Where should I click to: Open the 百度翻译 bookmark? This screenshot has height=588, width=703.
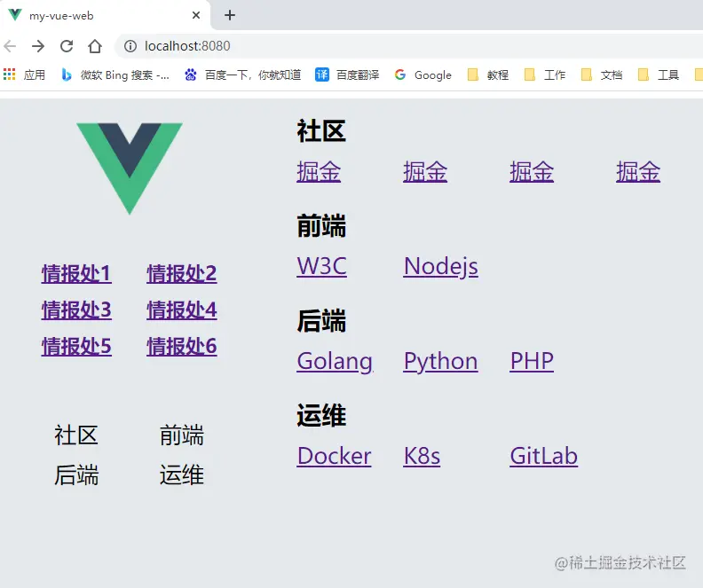click(x=347, y=74)
